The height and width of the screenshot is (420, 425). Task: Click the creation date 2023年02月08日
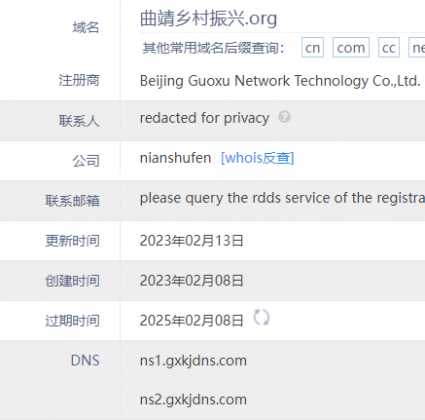192,281
